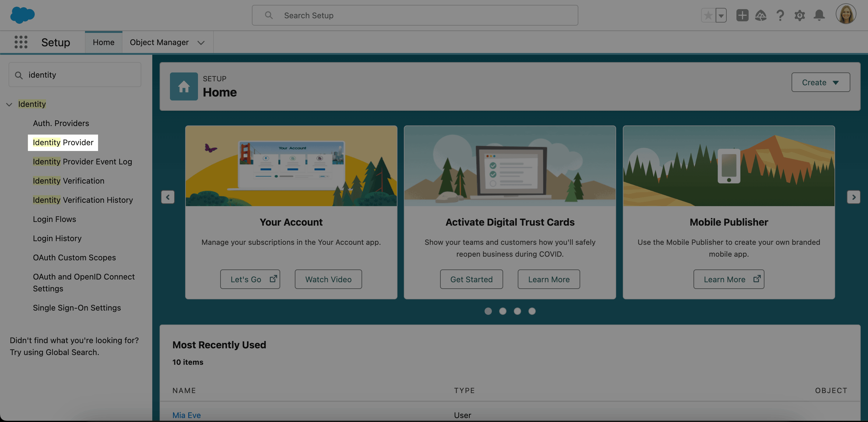The height and width of the screenshot is (422, 868).
Task: Click the NAME column header
Action: (x=184, y=391)
